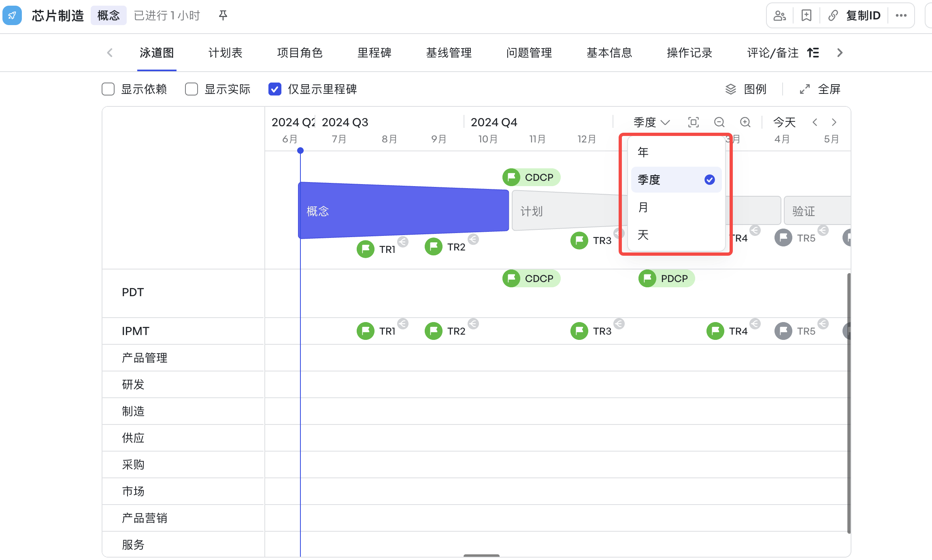The height and width of the screenshot is (560, 932).
Task: Click the PDCP milestone in the PDT row
Action: tap(666, 278)
